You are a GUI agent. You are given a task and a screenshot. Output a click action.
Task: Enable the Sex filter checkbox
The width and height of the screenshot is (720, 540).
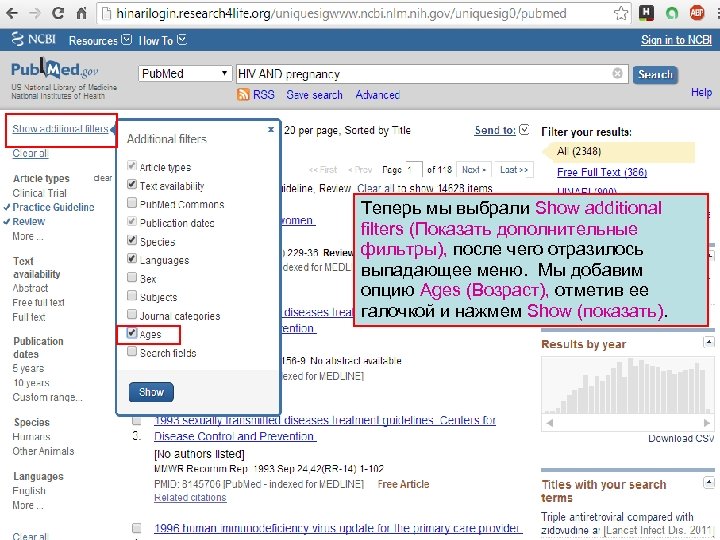[132, 277]
